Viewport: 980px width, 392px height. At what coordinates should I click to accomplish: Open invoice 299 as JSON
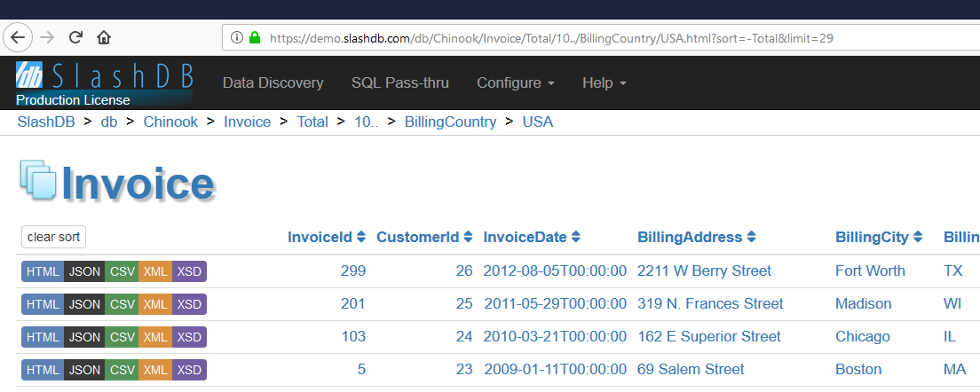84,271
